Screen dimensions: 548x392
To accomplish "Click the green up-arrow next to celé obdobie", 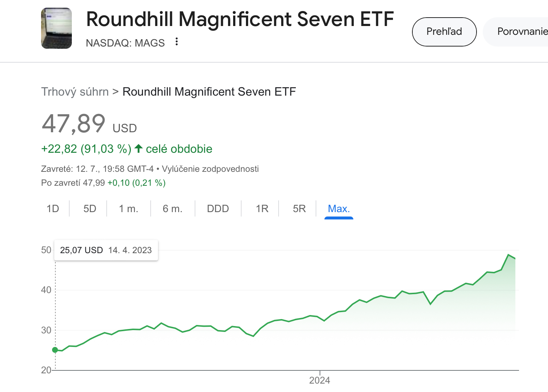I will click(139, 149).
